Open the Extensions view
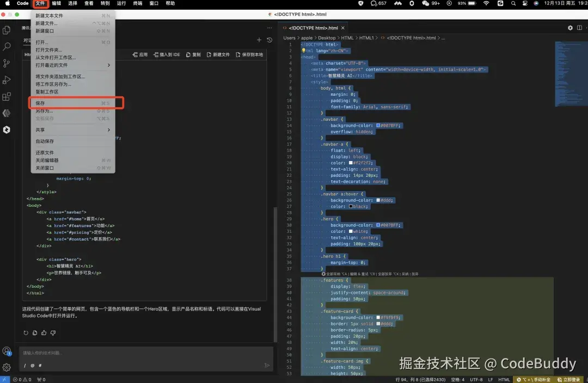 (7, 97)
